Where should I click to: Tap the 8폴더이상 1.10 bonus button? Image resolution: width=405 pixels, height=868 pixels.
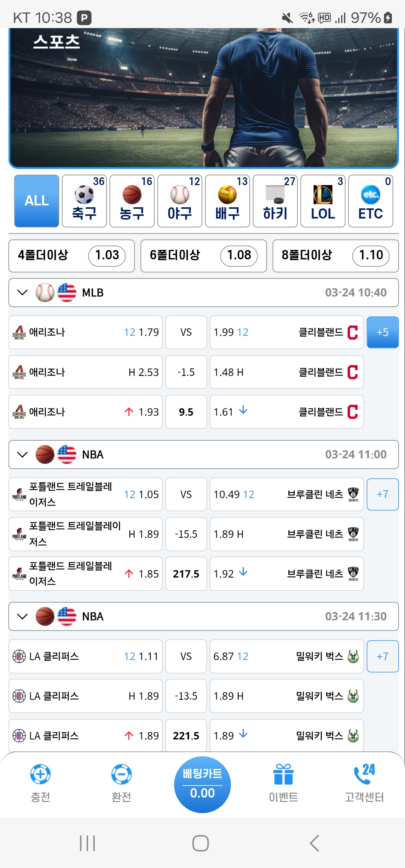[x=335, y=256]
